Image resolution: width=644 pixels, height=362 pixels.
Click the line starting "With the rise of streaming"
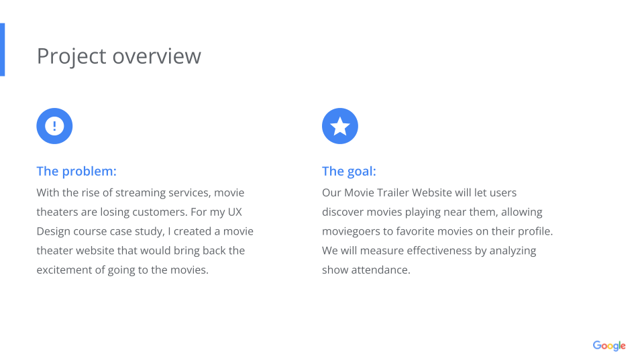coord(140,193)
